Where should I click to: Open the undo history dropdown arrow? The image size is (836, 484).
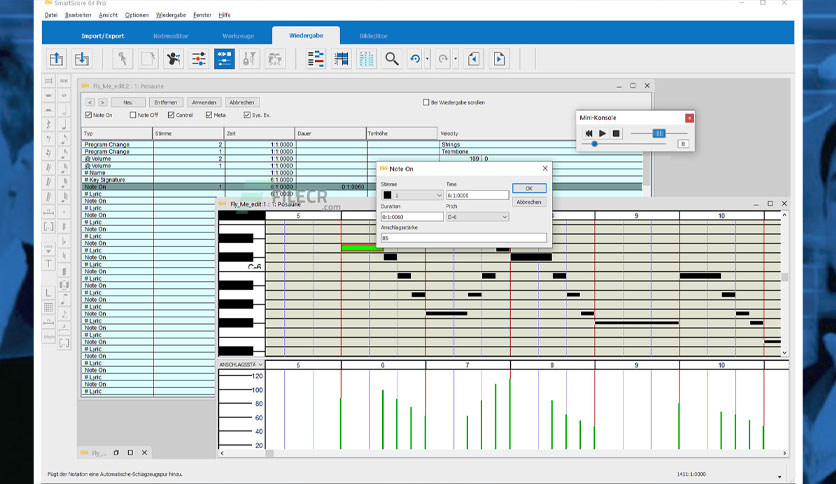point(428,59)
